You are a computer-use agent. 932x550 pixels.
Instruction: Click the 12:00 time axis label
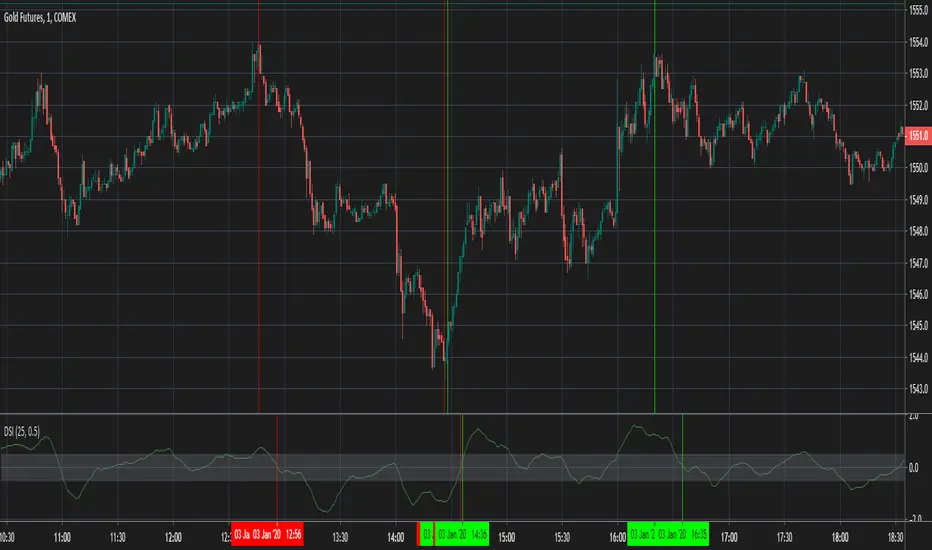tap(173, 538)
